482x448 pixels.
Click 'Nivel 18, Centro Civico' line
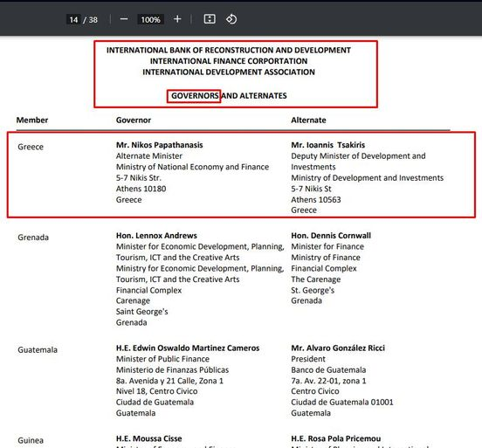coord(157,391)
